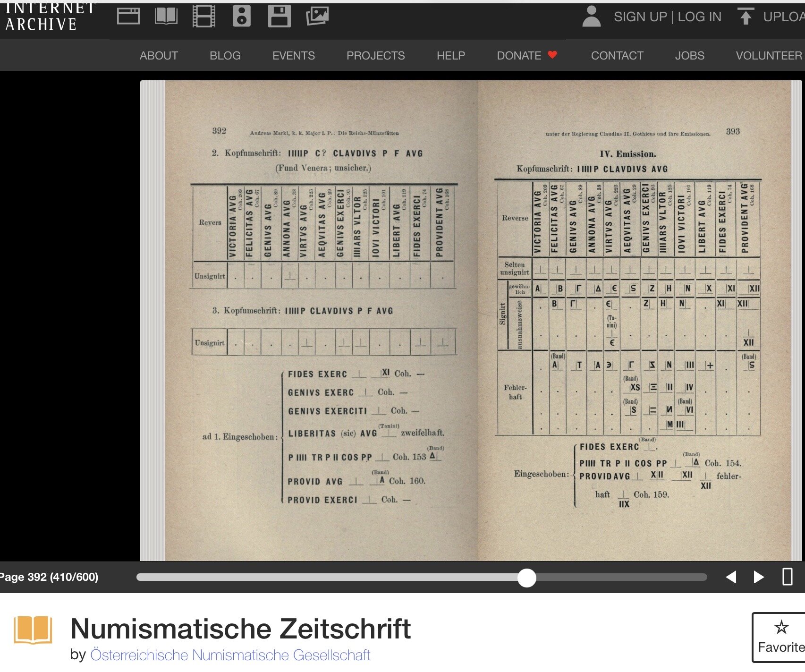Viewport: 805px width, 672px height.
Task: Flip to the next page
Action: point(759,577)
